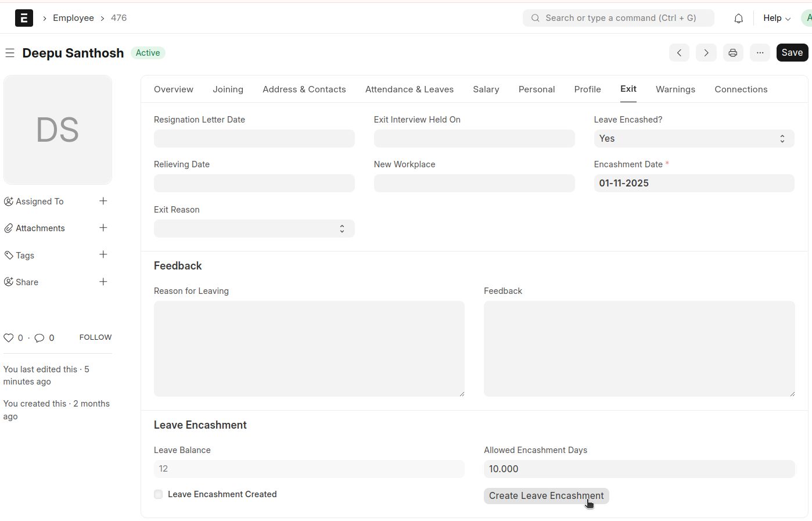Toggle the sidebar hamburger menu
The height and width of the screenshot is (521, 812).
tap(10, 53)
